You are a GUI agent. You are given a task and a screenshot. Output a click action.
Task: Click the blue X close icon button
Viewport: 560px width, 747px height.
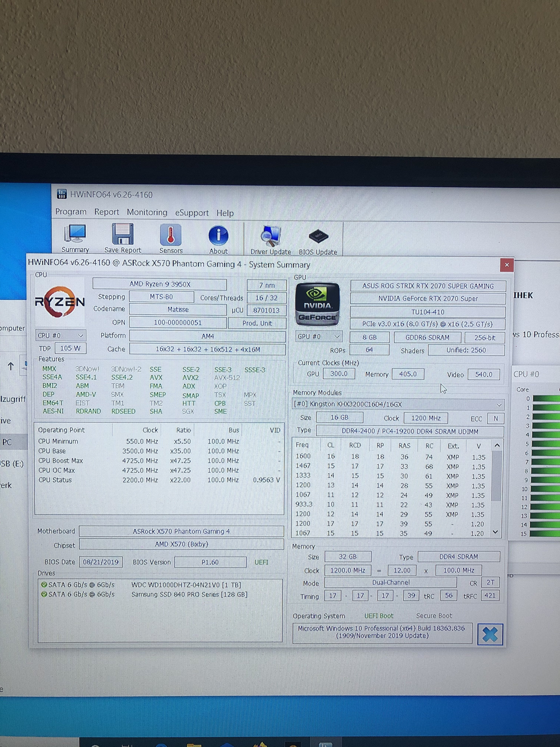coord(490,634)
